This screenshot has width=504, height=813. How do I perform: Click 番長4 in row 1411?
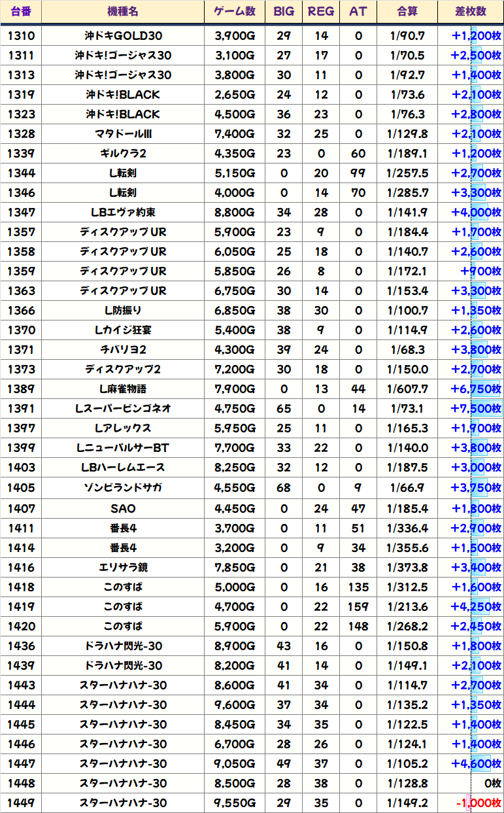pos(123,528)
